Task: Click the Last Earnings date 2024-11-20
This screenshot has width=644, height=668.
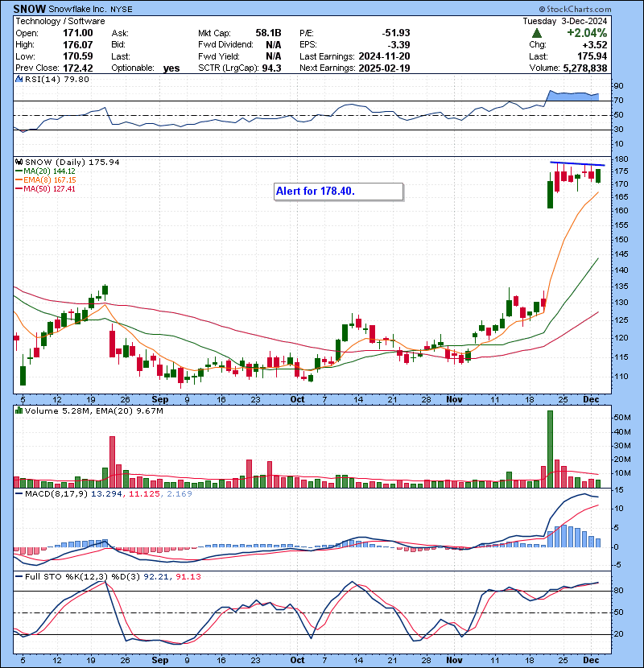Action: pyautogui.click(x=385, y=56)
